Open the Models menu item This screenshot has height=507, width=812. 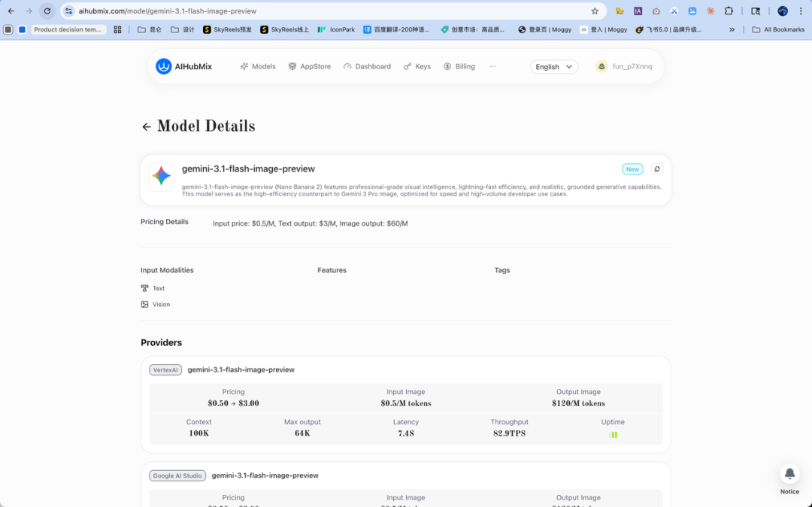click(x=258, y=66)
